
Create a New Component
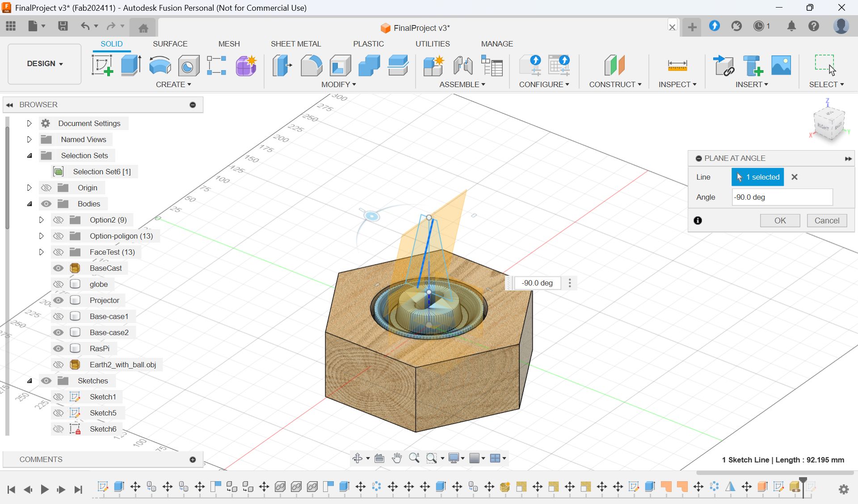[433, 65]
